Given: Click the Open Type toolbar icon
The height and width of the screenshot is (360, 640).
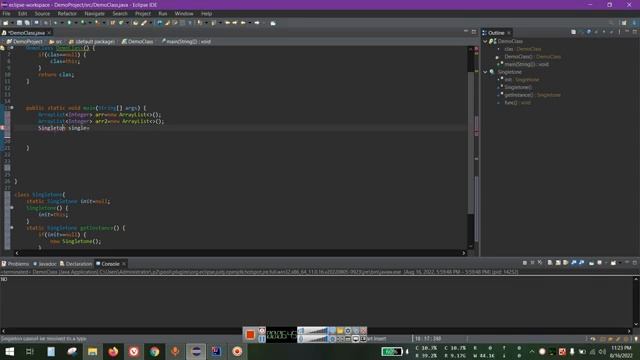Looking at the screenshot, I should click(x=135, y=23).
